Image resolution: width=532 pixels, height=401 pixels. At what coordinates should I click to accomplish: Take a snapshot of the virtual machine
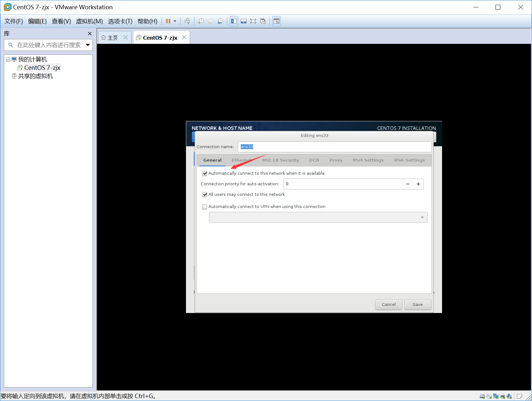pos(201,21)
